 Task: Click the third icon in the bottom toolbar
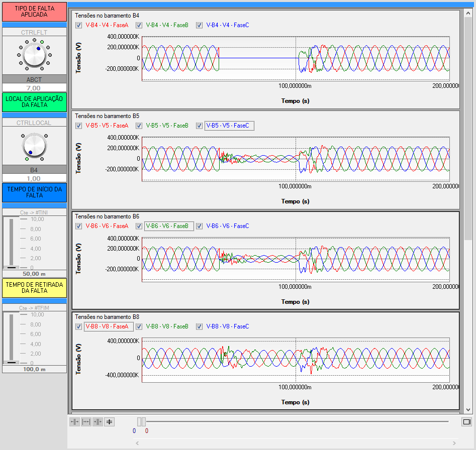click(x=98, y=422)
